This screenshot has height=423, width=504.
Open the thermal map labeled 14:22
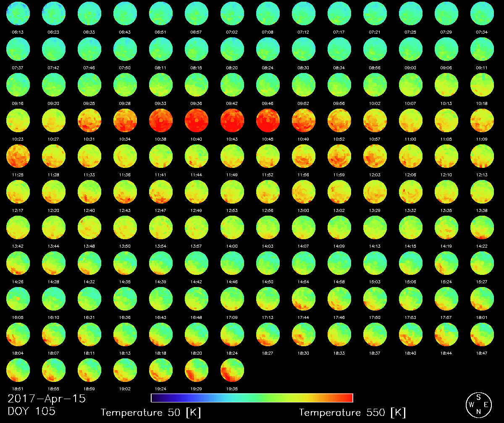point(482,227)
